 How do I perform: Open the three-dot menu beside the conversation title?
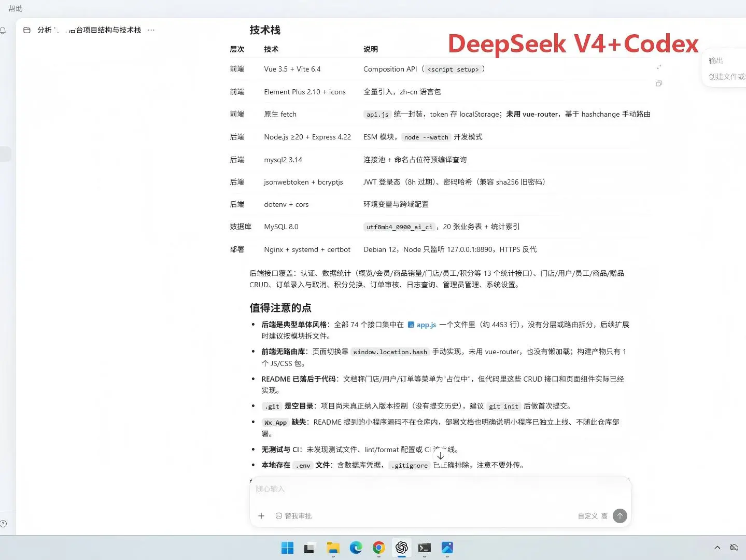(x=151, y=30)
